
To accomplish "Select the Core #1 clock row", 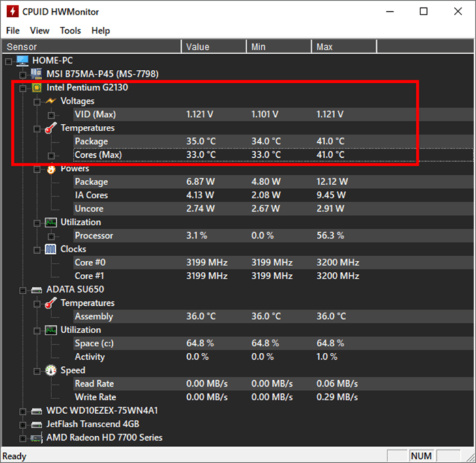I will [x=273, y=276].
